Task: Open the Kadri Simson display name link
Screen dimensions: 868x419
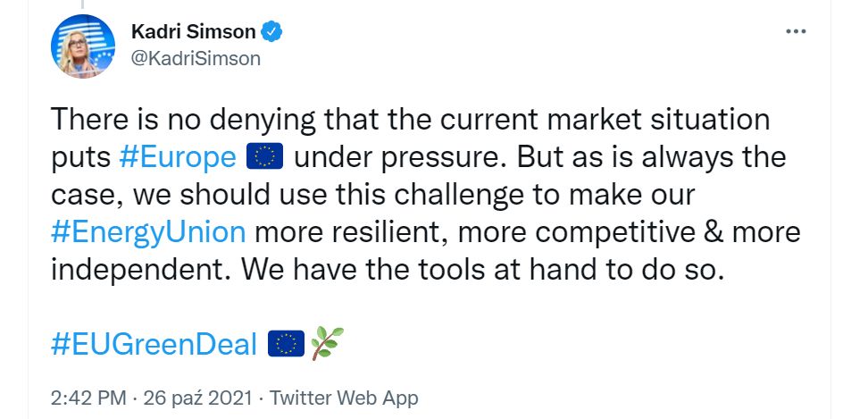Action: 194,33
